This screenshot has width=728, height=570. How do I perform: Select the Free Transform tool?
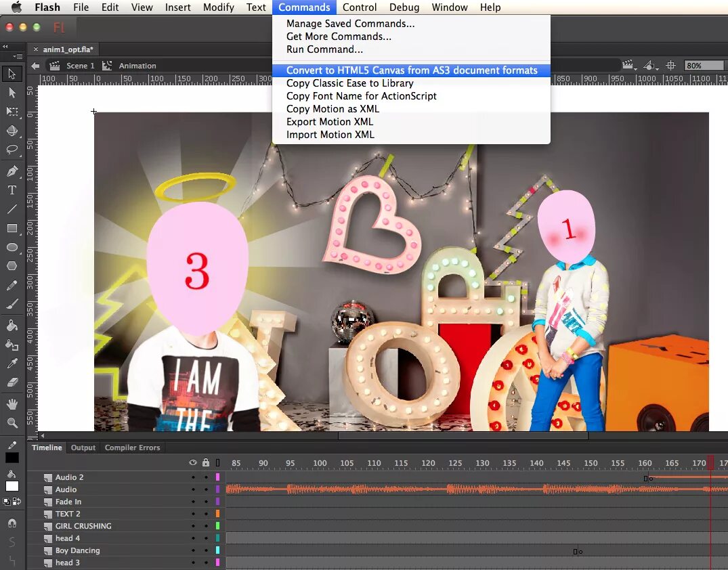(x=12, y=112)
